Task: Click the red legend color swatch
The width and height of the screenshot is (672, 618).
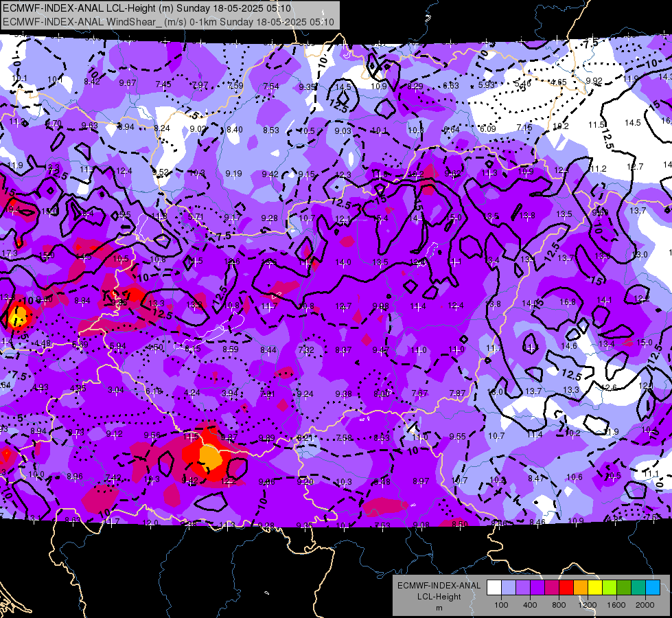Action: point(566,588)
